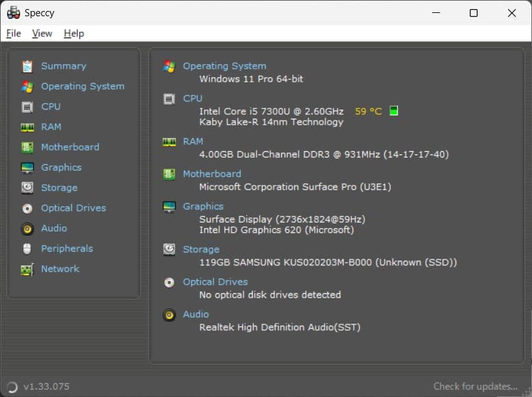Image resolution: width=532 pixels, height=397 pixels.
Task: Click the 59 °C temperature value
Action: 369,112
